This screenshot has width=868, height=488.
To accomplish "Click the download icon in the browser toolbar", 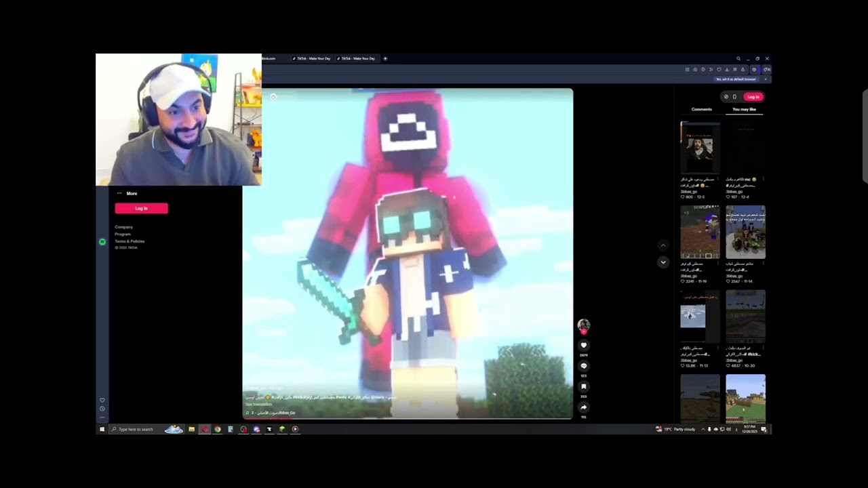I will click(727, 69).
